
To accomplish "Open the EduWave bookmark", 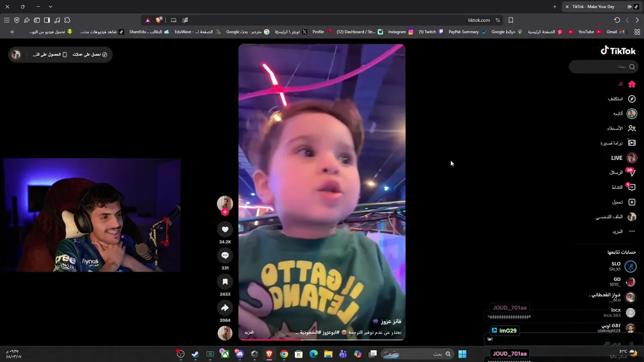I will tap(198, 32).
